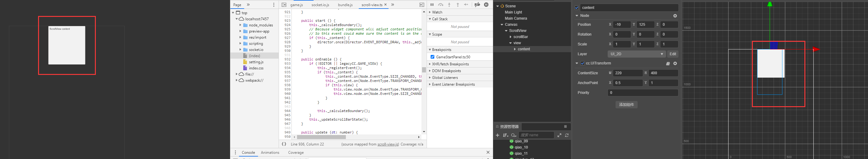Image resolution: width=868 pixels, height=159 pixels.
Task: Disable the cc.UITransform component checkbox
Action: pyautogui.click(x=582, y=63)
